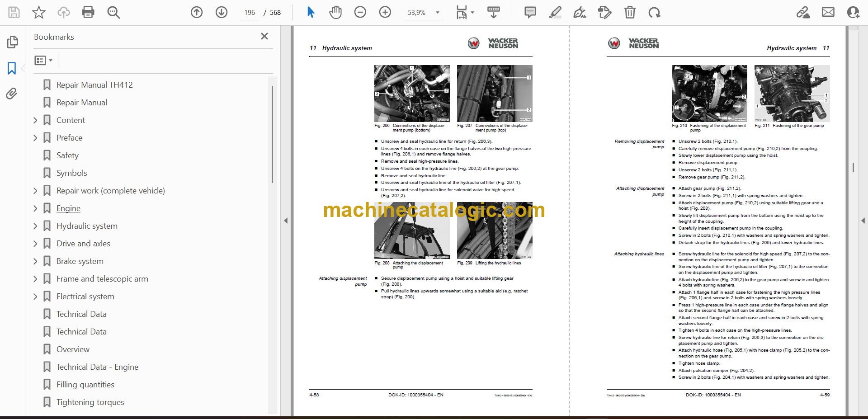Open the Engine bookmark link

click(68, 208)
